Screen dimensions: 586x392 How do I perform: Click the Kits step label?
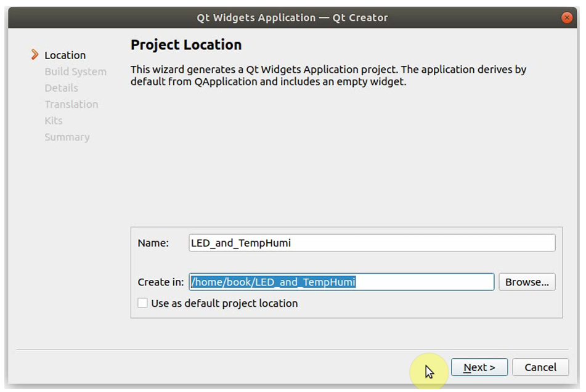[54, 121]
